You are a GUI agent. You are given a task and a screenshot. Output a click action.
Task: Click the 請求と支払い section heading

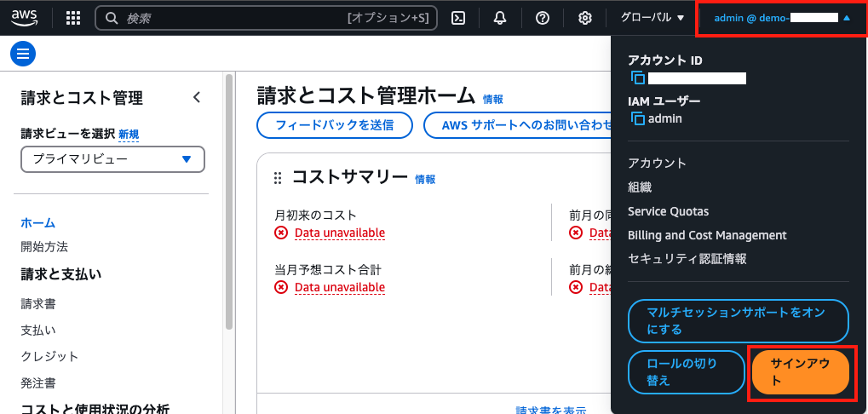pyautogui.click(x=61, y=274)
